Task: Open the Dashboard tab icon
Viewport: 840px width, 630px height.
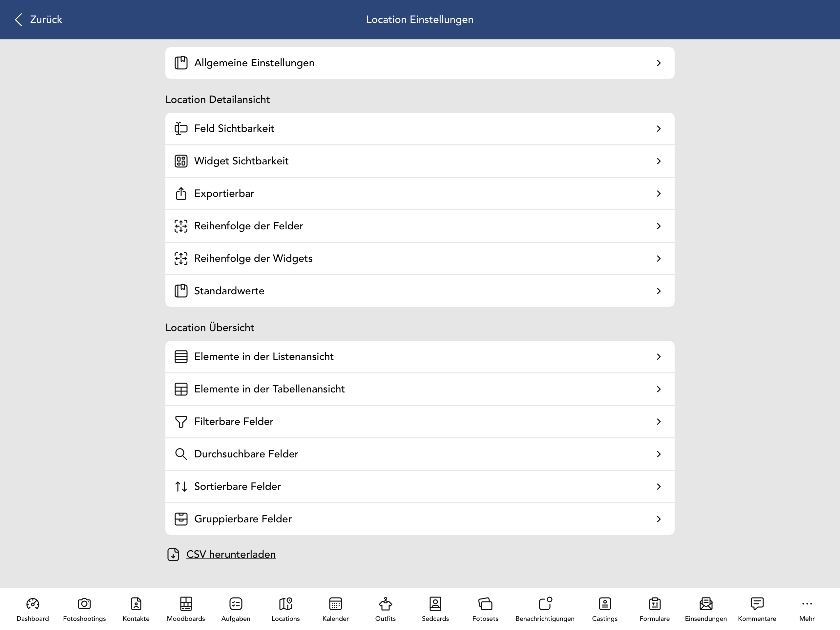Action: (x=33, y=604)
